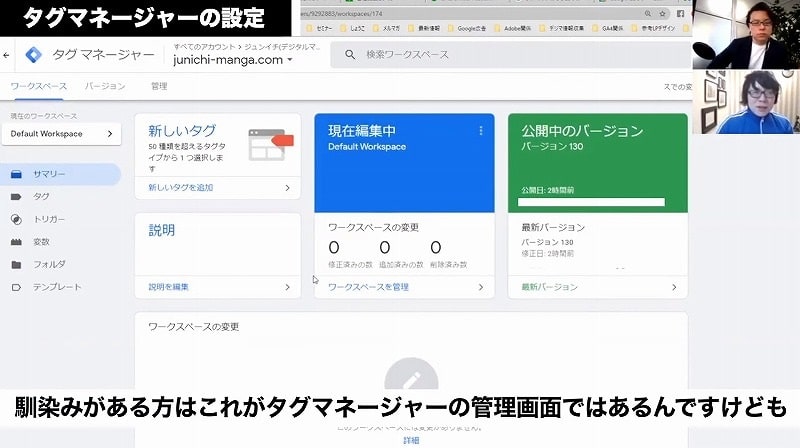Switch to the ワークスペース tab
This screenshot has width=800, height=448.
tap(39, 86)
